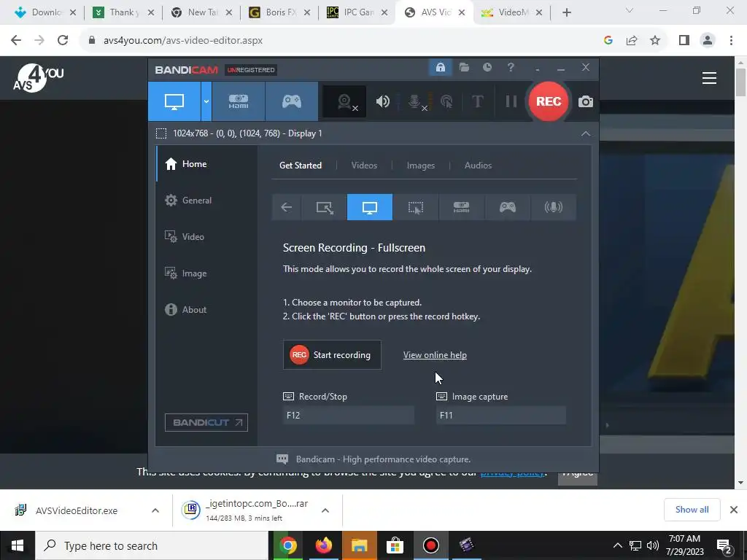747x560 pixels.
Task: Open scheduled recording clock icon
Action: tap(487, 68)
